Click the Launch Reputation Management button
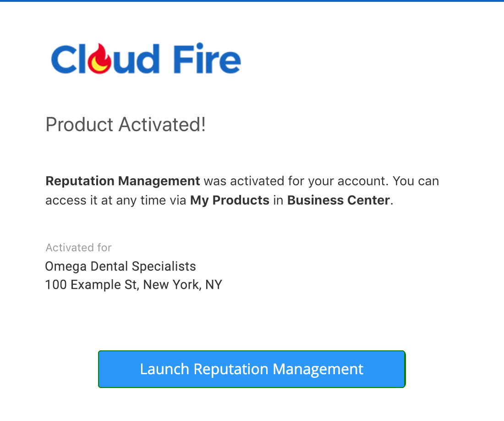Image resolution: width=504 pixels, height=421 pixels. click(x=252, y=369)
